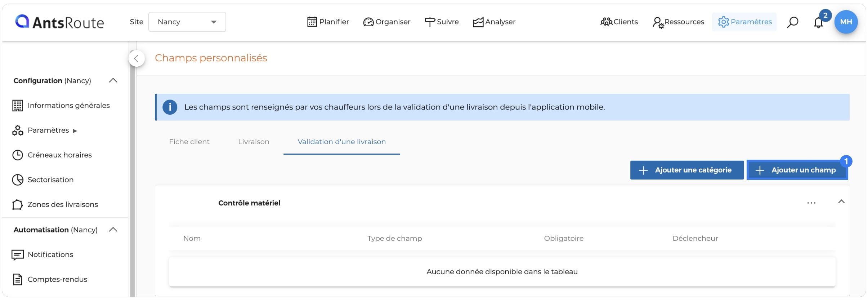Click the AntsRoute logo
Viewport: 868px width, 301px height.
coord(59,22)
